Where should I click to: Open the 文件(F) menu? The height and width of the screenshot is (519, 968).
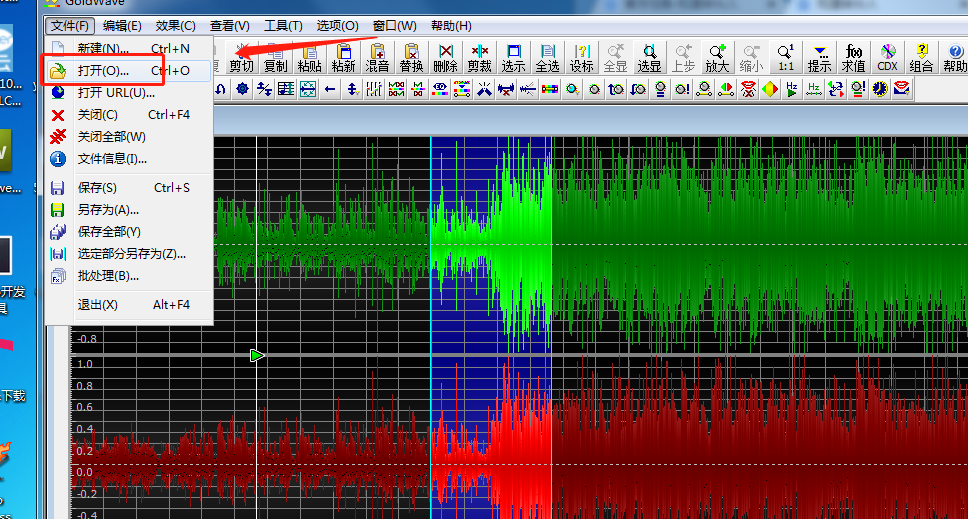70,26
